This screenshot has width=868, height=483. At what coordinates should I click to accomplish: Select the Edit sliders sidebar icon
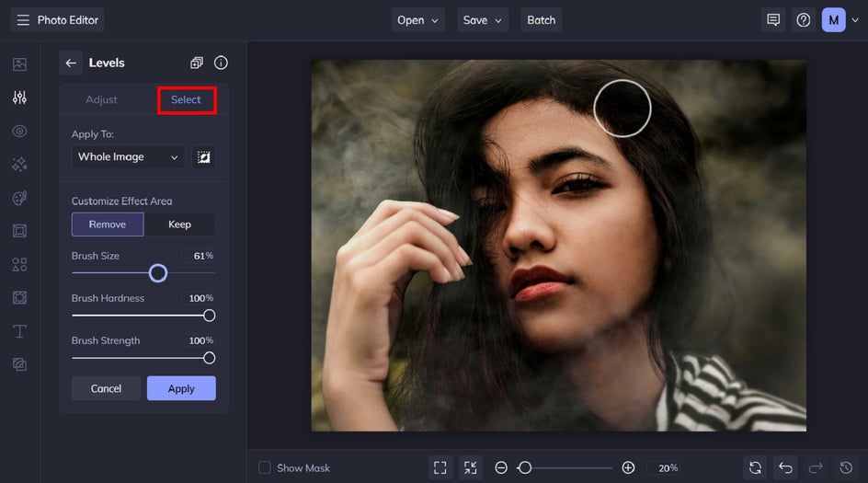pyautogui.click(x=19, y=98)
